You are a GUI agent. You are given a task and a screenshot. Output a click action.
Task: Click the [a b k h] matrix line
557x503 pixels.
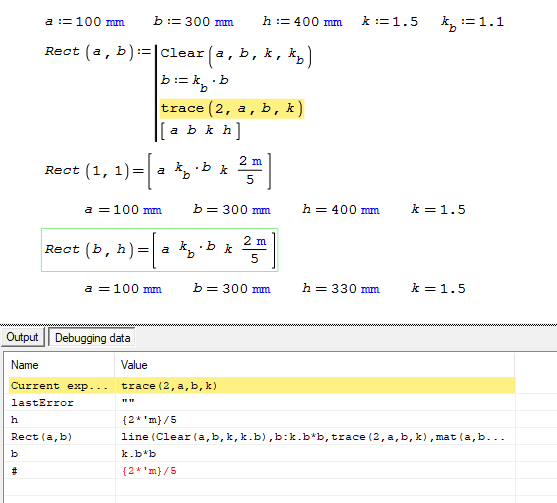[200, 130]
